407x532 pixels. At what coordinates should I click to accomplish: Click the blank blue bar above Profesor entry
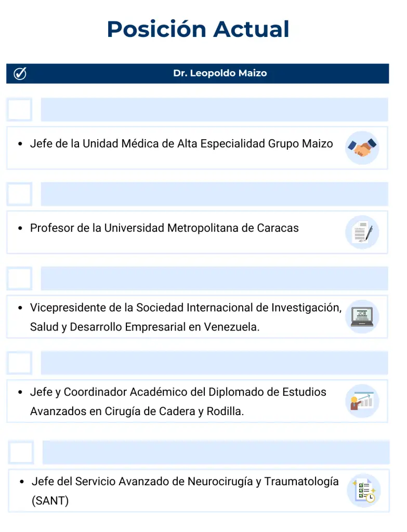point(214,194)
